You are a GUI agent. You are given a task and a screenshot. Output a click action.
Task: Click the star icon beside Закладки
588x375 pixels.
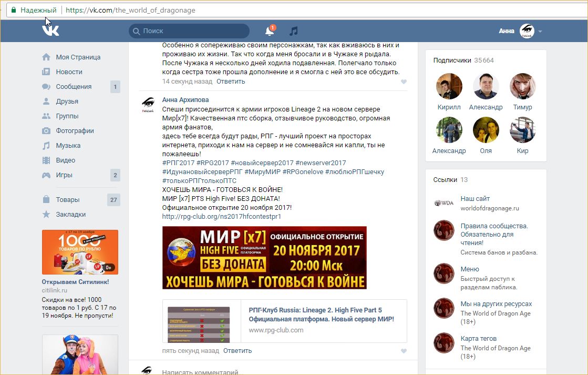[x=46, y=215]
